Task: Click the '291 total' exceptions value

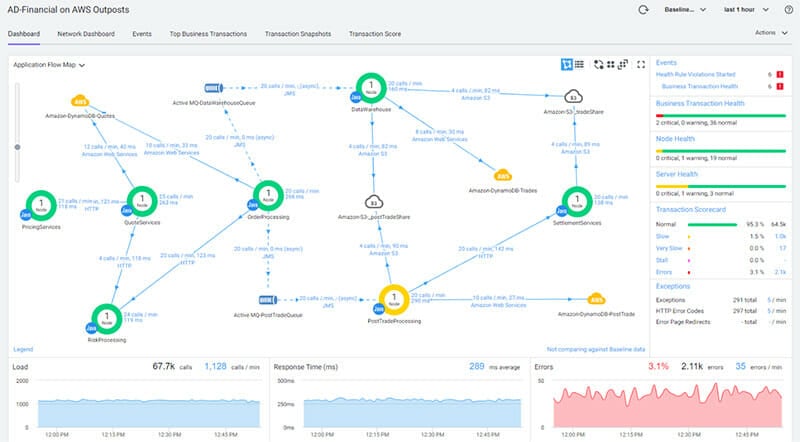Action: pos(744,300)
